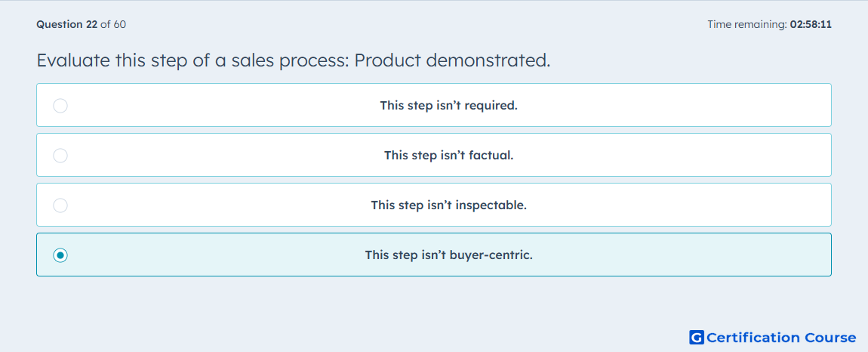Choose the answer text "This step isn't inspectable."

point(448,205)
